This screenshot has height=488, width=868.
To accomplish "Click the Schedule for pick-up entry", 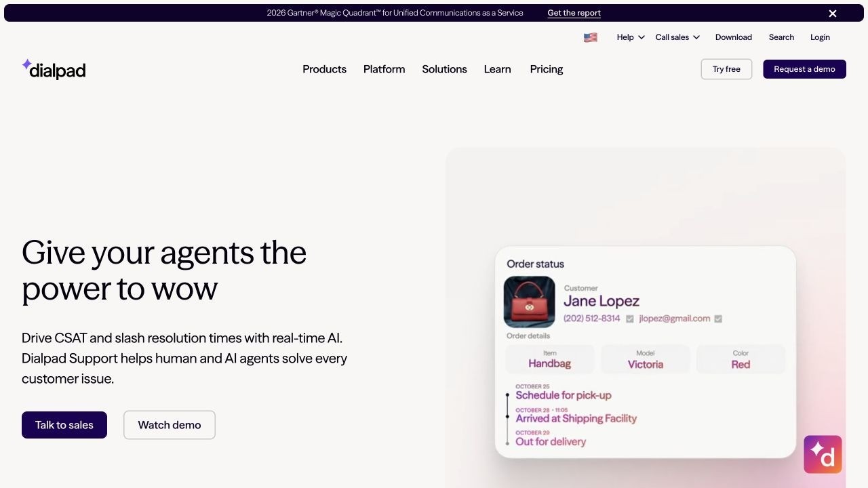I will [564, 395].
